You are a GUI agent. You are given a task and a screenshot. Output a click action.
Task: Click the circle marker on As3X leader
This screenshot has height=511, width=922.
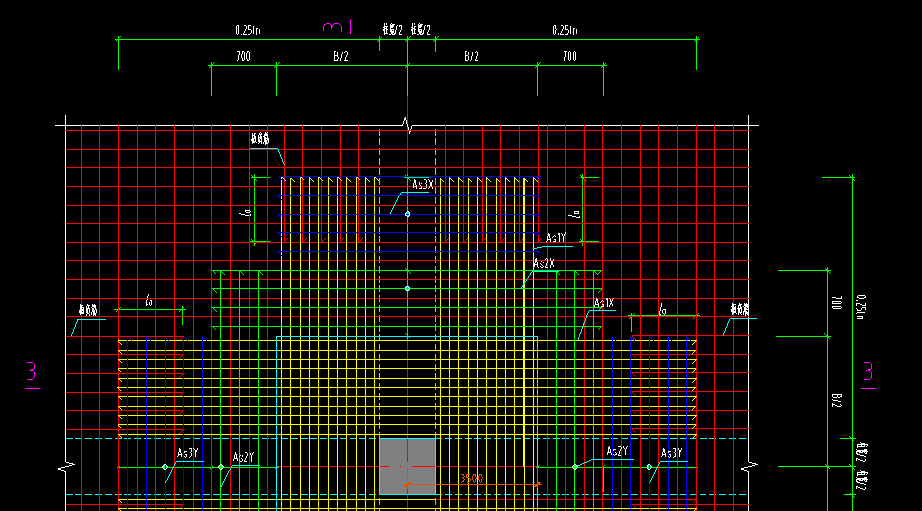[x=407, y=214]
